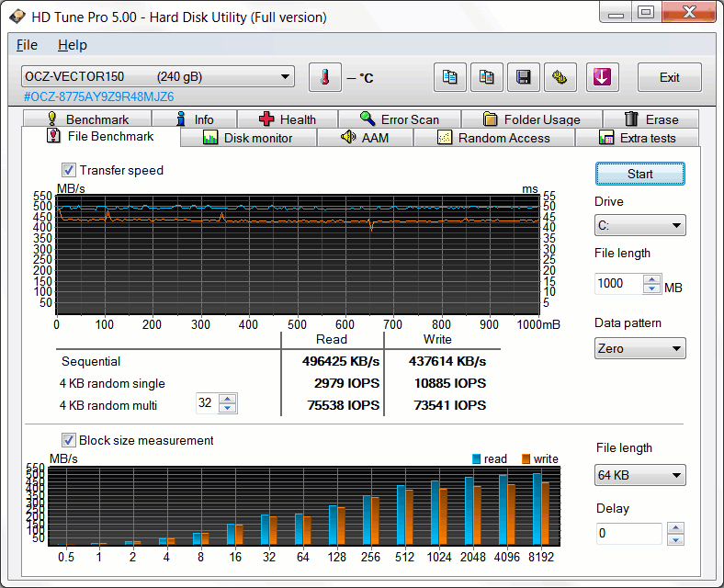This screenshot has width=724, height=588.
Task: Open the Erase tab
Action: coord(651,119)
